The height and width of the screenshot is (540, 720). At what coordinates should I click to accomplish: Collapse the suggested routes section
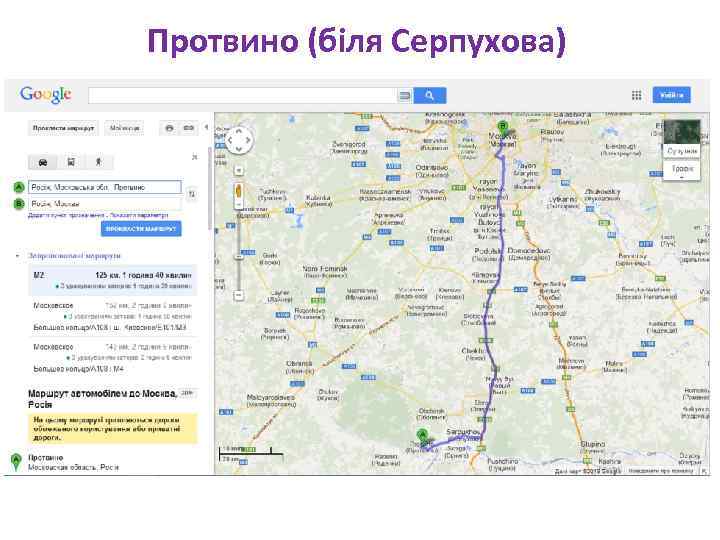pyautogui.click(x=17, y=255)
